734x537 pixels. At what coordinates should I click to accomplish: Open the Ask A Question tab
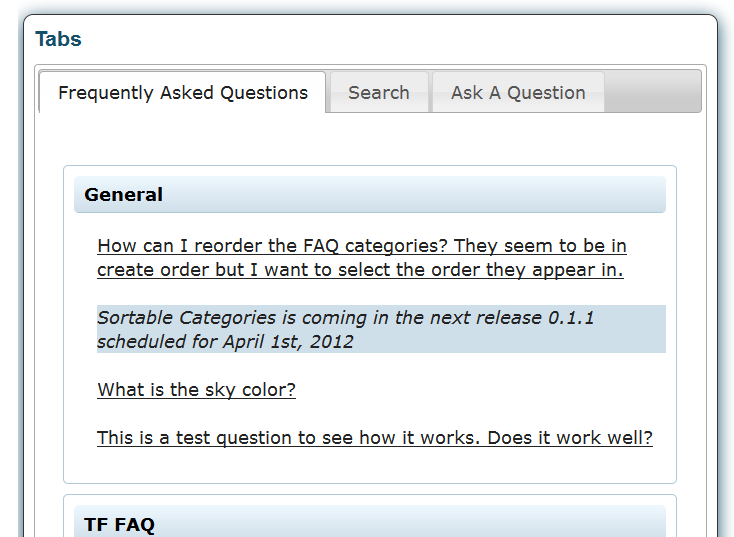[x=518, y=92]
